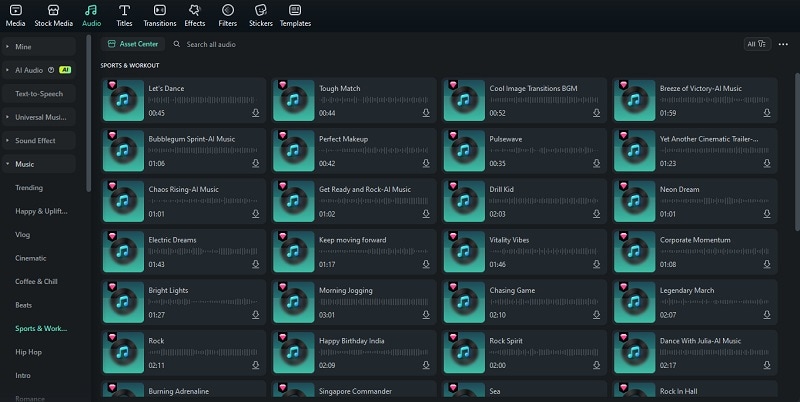Open the Stock Media tab

tap(54, 15)
